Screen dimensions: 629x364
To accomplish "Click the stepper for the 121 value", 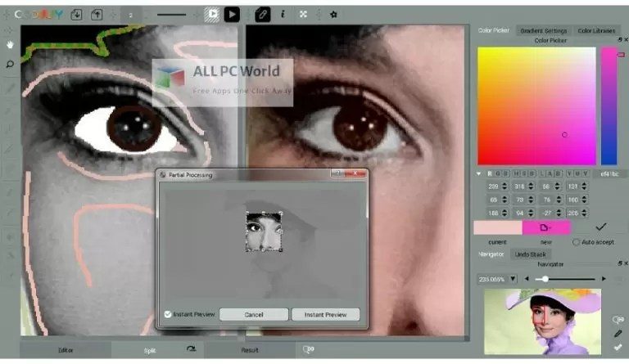I will tap(584, 186).
